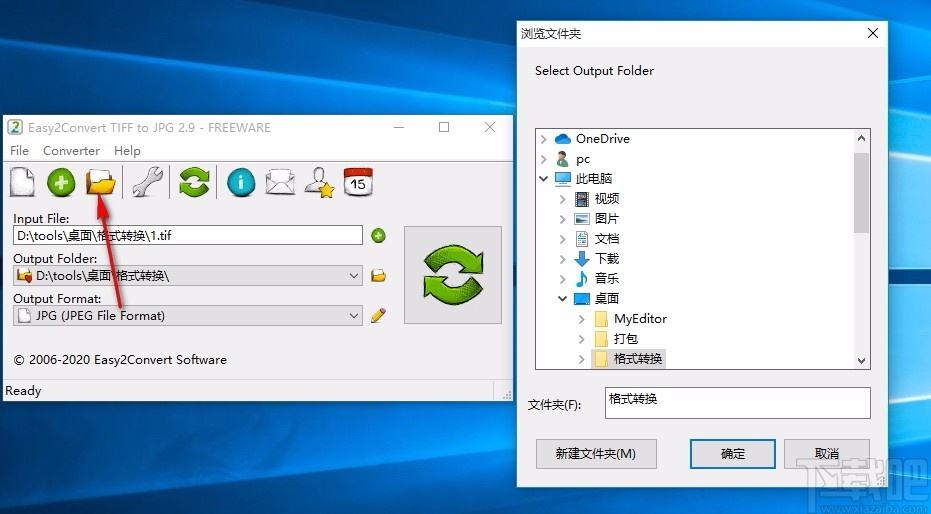The height and width of the screenshot is (514, 931).
Task: Click the open folder toolbar icon
Action: point(101,182)
